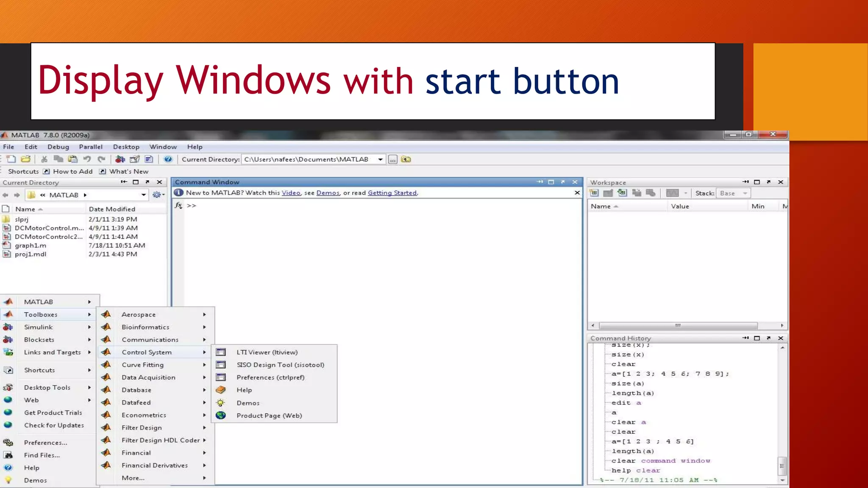Select 'length(a)' last entry in Command History
This screenshot has width=868, height=488.
(633, 451)
